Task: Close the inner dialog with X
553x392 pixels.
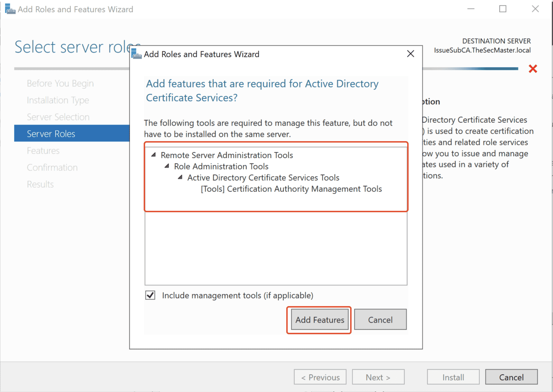Action: pos(410,54)
